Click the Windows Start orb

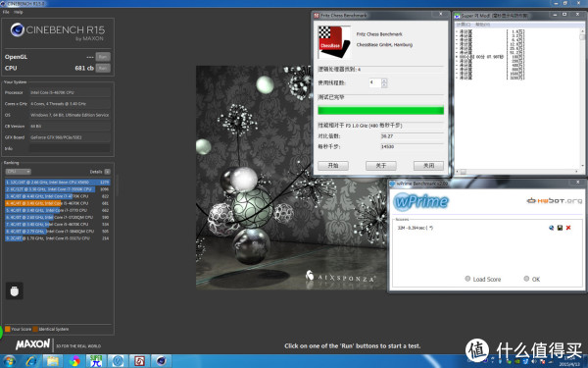coord(9,361)
